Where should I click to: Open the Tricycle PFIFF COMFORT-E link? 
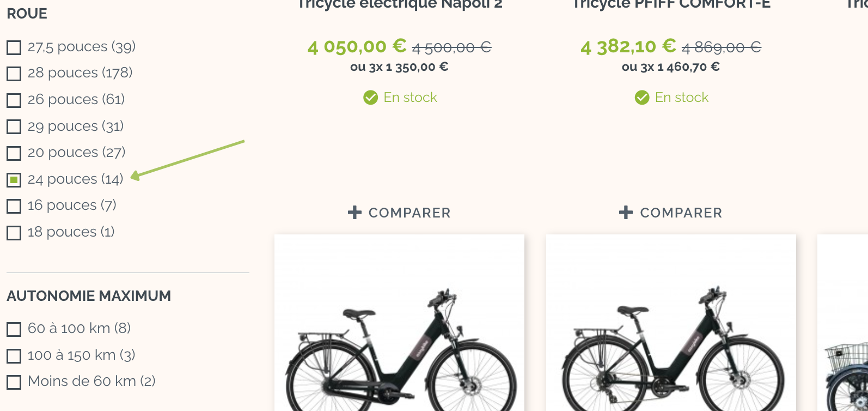coord(671,5)
